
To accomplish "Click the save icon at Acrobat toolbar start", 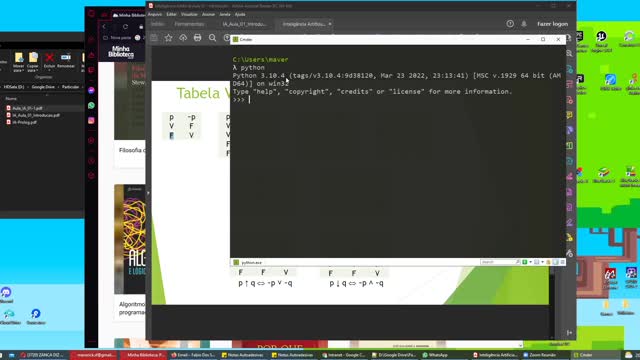I will coord(154,38).
